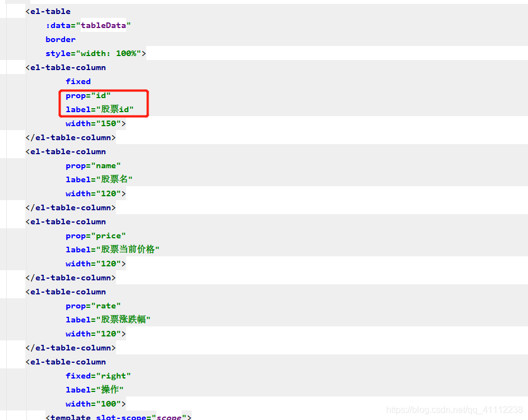528x420 pixels.
Task: Click label="股票名" line
Action: pos(99,179)
